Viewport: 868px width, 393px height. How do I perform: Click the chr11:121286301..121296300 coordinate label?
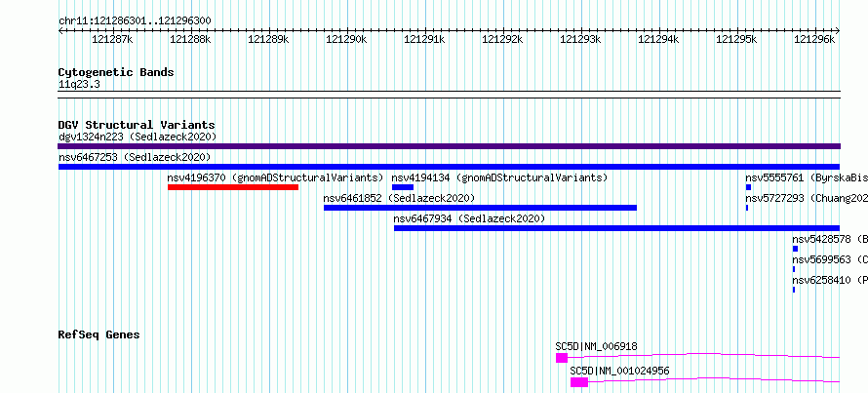[x=135, y=20]
